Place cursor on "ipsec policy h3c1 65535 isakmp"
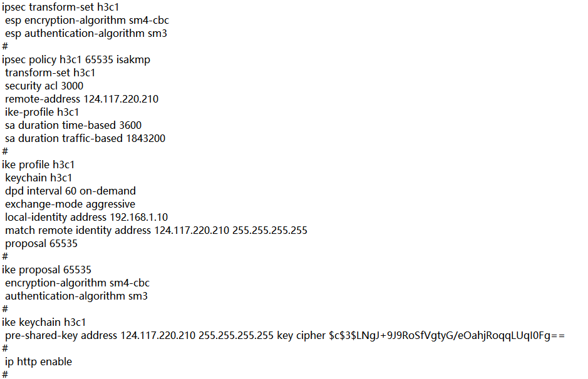The height and width of the screenshot is (379, 588). 76,59
